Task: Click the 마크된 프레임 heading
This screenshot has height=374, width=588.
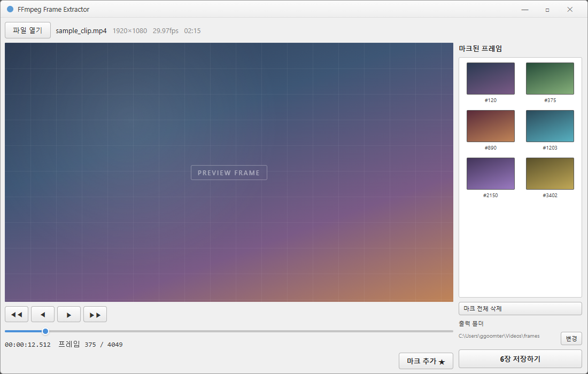Action: (x=481, y=48)
